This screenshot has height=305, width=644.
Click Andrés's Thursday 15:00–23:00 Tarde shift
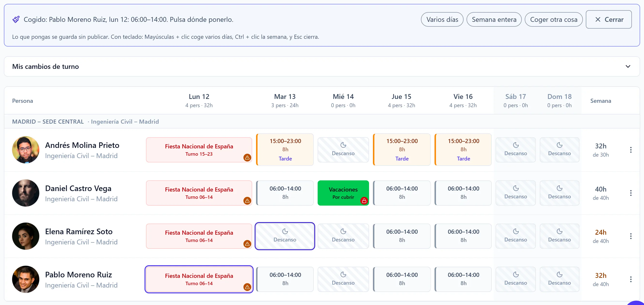click(402, 150)
